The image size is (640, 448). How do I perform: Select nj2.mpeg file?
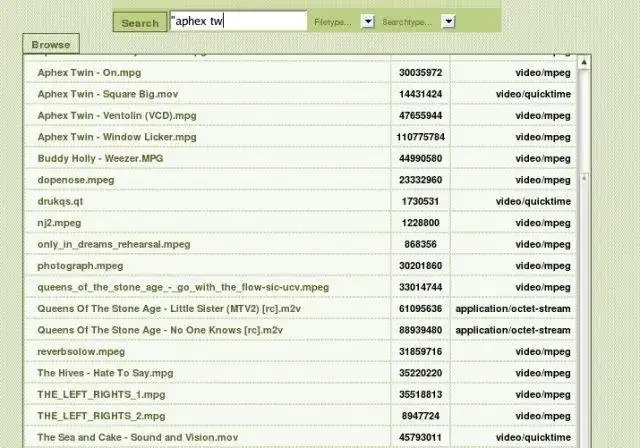(x=59, y=223)
